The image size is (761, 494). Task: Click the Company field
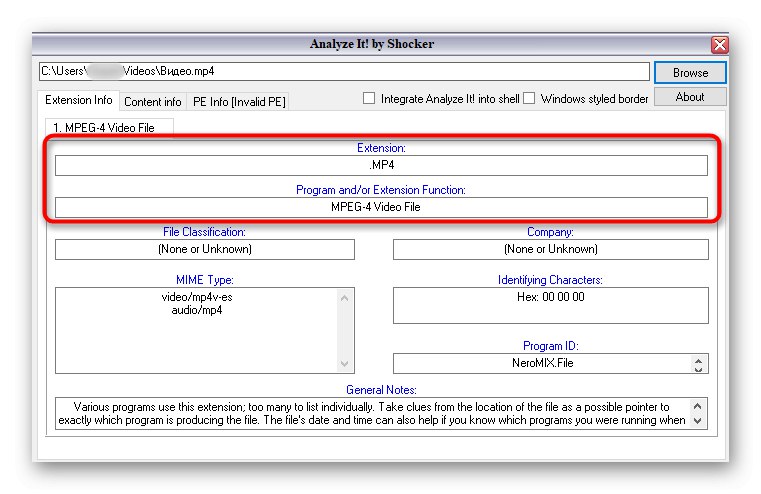(551, 249)
